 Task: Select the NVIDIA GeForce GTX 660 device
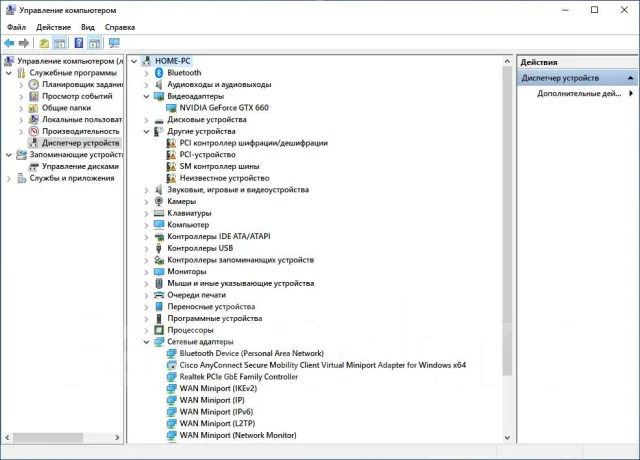(x=224, y=108)
